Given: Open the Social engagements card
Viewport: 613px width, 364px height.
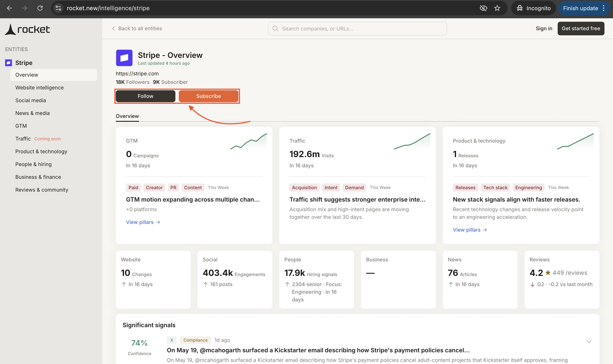Looking at the screenshot, I should [235, 279].
